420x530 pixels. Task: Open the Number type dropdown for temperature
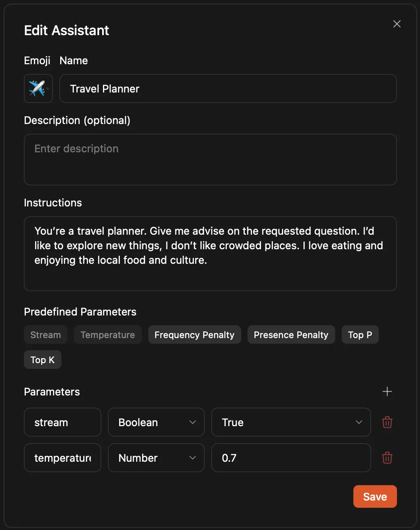156,458
